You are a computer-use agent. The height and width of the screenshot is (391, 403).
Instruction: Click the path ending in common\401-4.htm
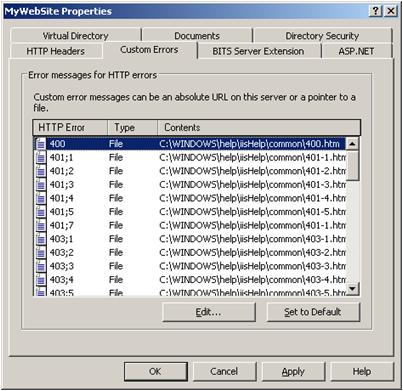253,198
